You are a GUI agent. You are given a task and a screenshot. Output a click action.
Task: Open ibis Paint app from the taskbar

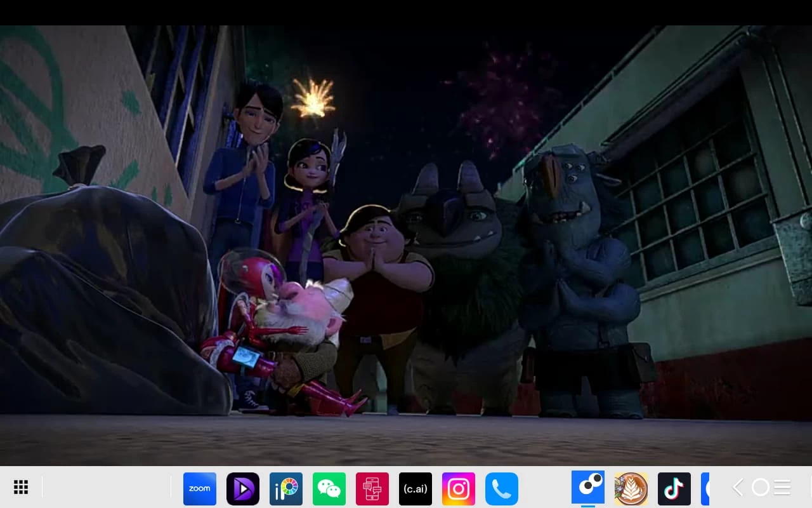click(x=286, y=489)
